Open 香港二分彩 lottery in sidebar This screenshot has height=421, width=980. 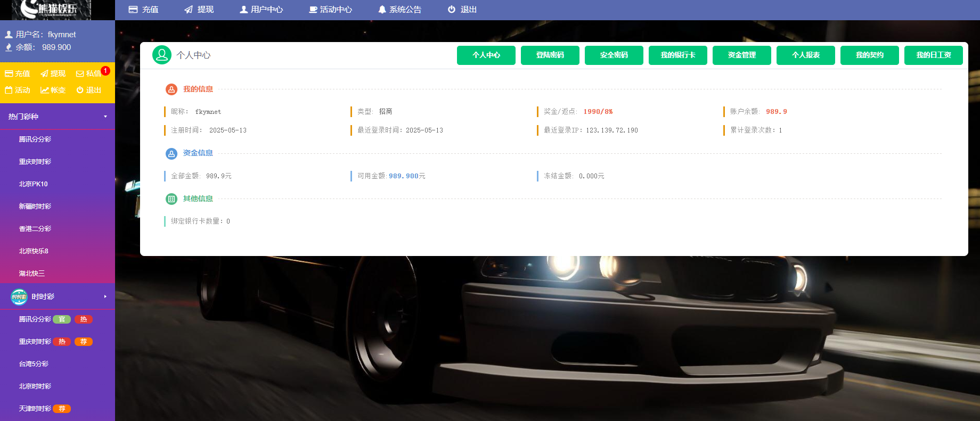point(35,229)
